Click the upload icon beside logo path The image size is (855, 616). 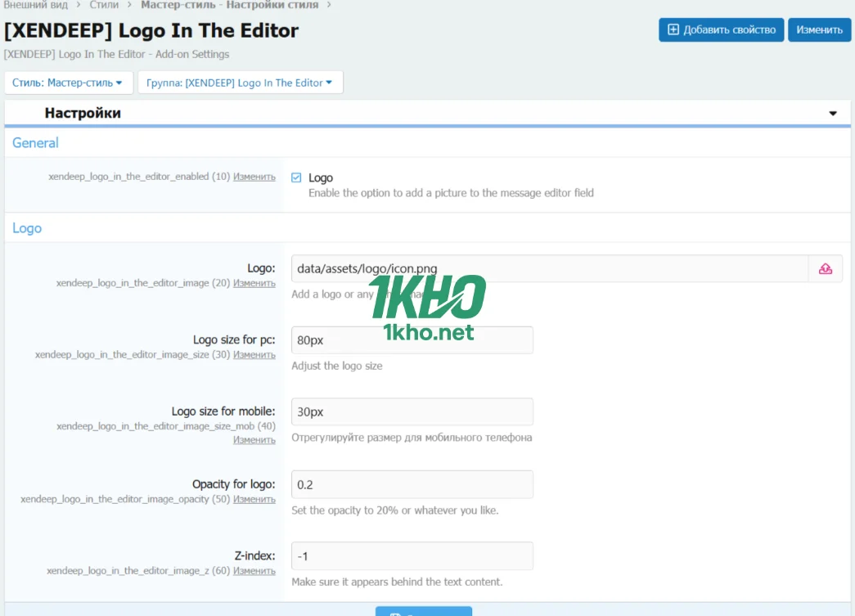[x=825, y=268]
